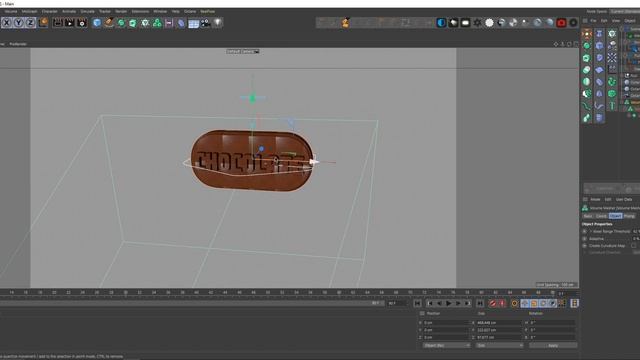
Task: Jump to the previous keyframe
Action: tap(430, 303)
